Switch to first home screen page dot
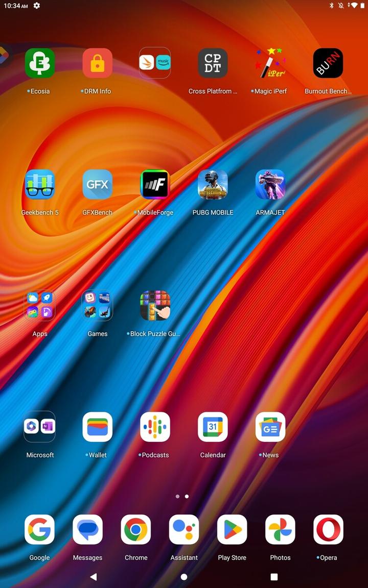The height and width of the screenshot is (588, 368). pos(177,496)
